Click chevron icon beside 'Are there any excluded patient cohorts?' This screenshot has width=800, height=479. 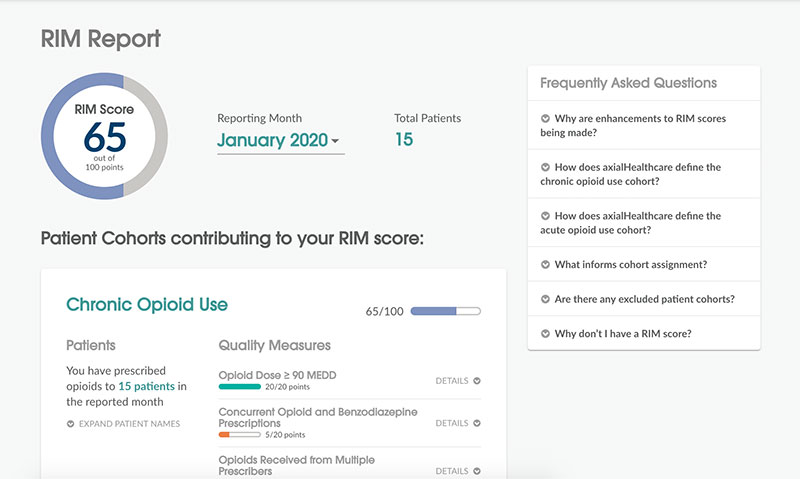click(545, 299)
